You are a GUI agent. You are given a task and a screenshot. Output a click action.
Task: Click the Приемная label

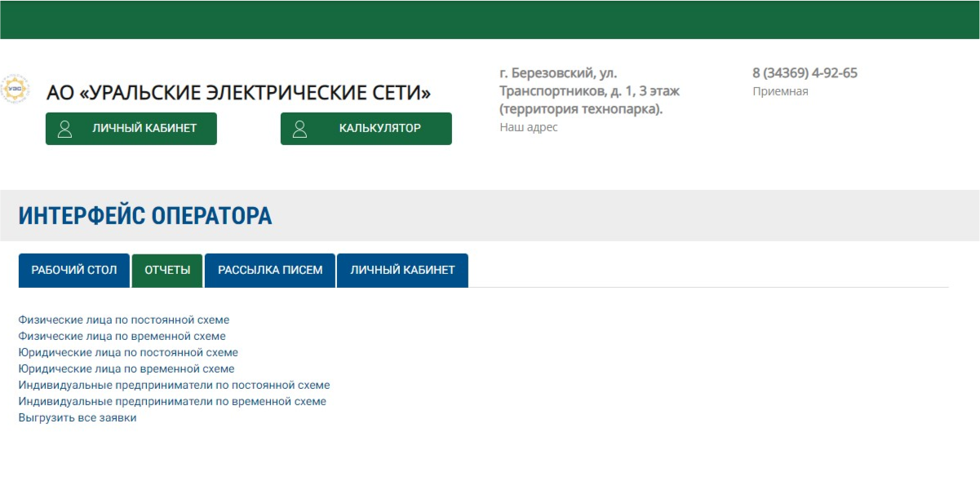tap(780, 91)
